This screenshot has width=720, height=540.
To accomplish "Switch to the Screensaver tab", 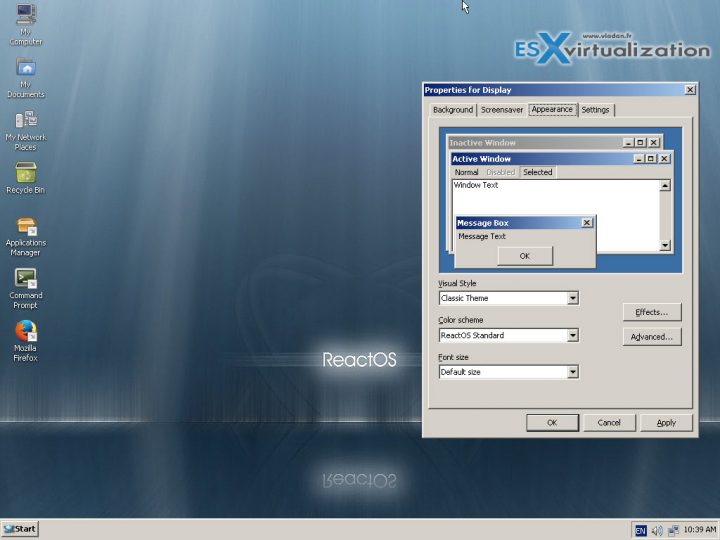I will click(502, 110).
